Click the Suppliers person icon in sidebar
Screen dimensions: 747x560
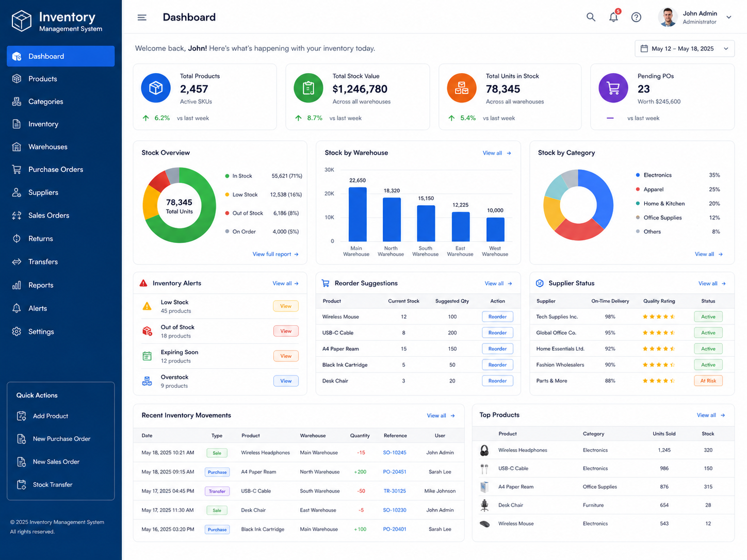(17, 192)
